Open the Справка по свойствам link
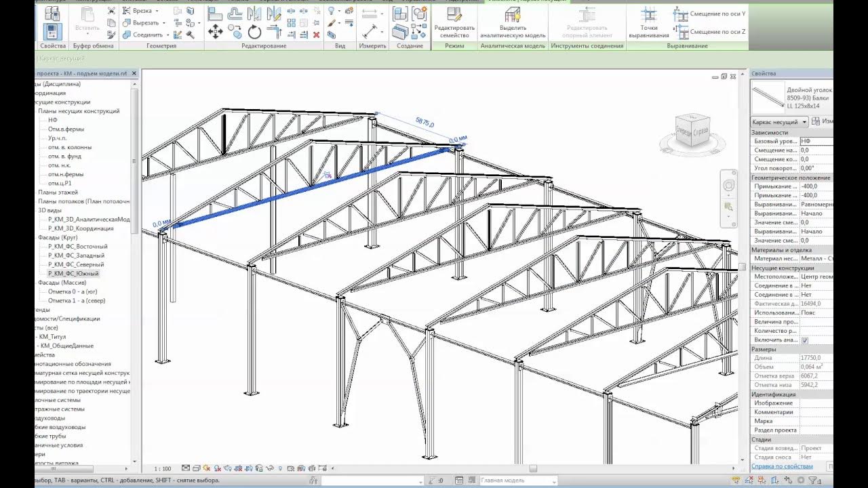 782,466
